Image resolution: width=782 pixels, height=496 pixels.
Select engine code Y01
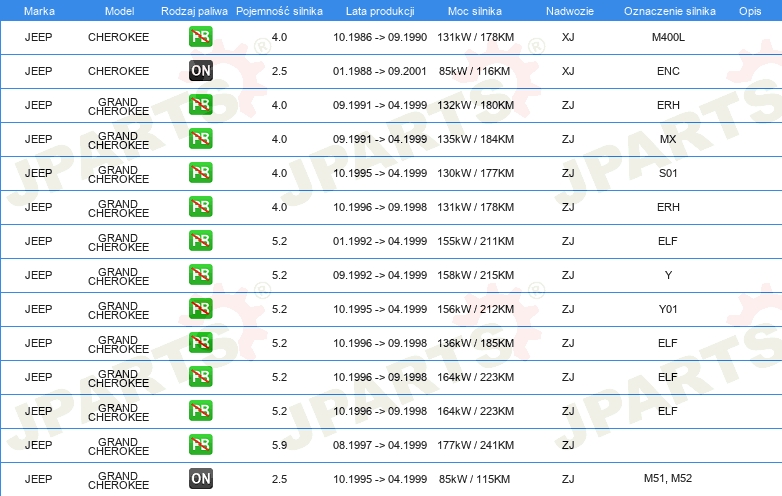(x=668, y=309)
